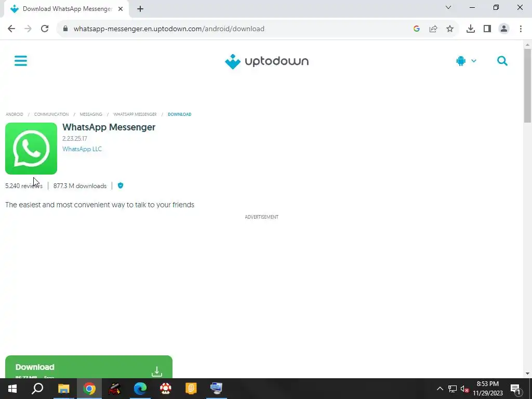Click the 5,240 reviews text
532x399 pixels.
pos(24,186)
